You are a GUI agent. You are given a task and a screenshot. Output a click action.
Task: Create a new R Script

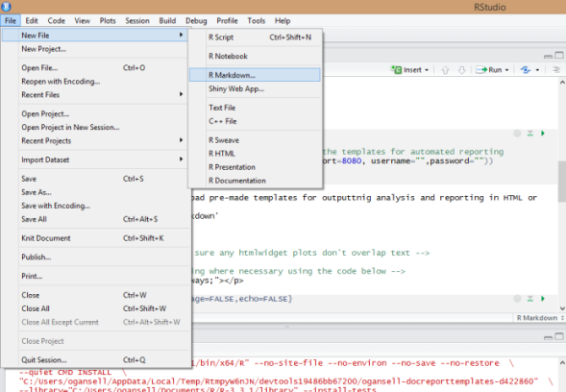tap(255, 37)
